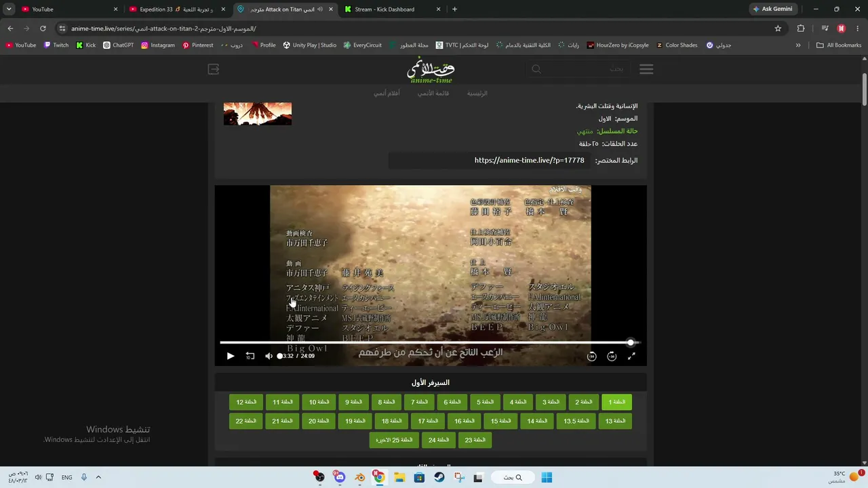Image resolution: width=868 pixels, height=488 pixels.
Task: Open the Kick bookmark
Action: click(x=85, y=45)
